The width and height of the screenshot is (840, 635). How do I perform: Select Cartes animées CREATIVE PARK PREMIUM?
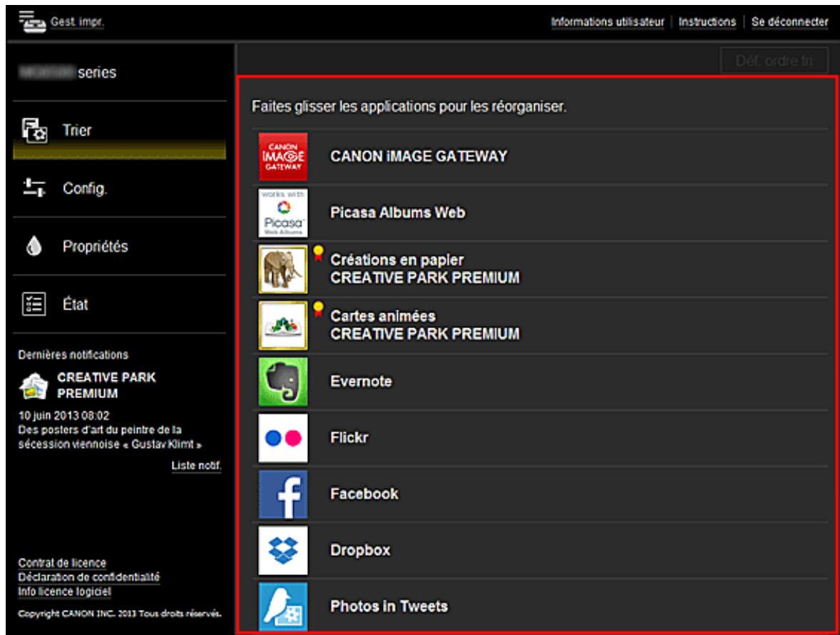point(425,325)
